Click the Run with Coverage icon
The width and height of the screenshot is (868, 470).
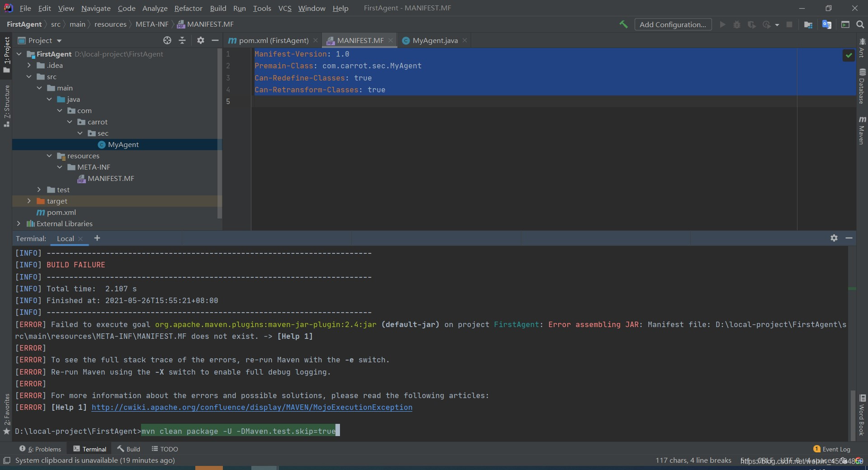tap(751, 24)
